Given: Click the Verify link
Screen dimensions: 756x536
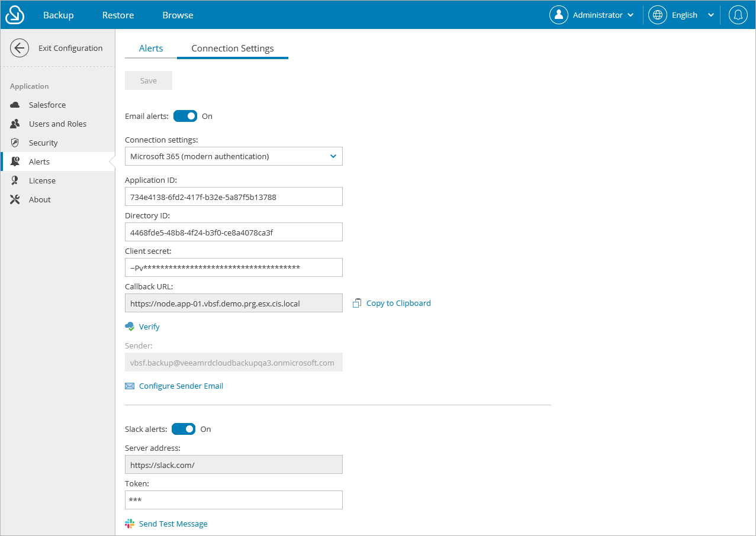Looking at the screenshot, I should point(149,327).
